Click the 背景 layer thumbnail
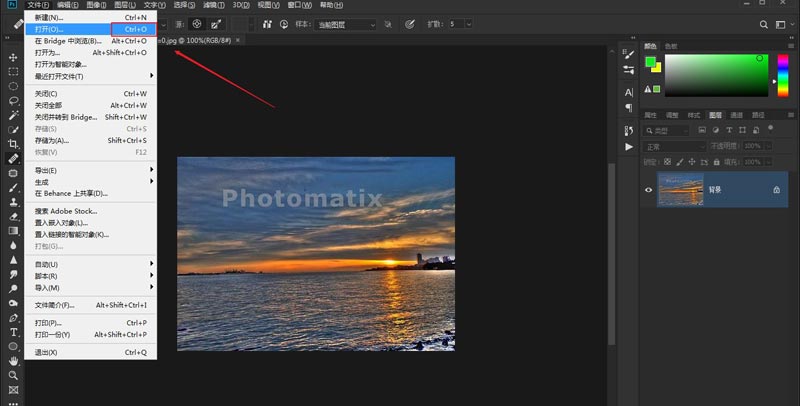The image size is (800, 406). click(x=679, y=189)
